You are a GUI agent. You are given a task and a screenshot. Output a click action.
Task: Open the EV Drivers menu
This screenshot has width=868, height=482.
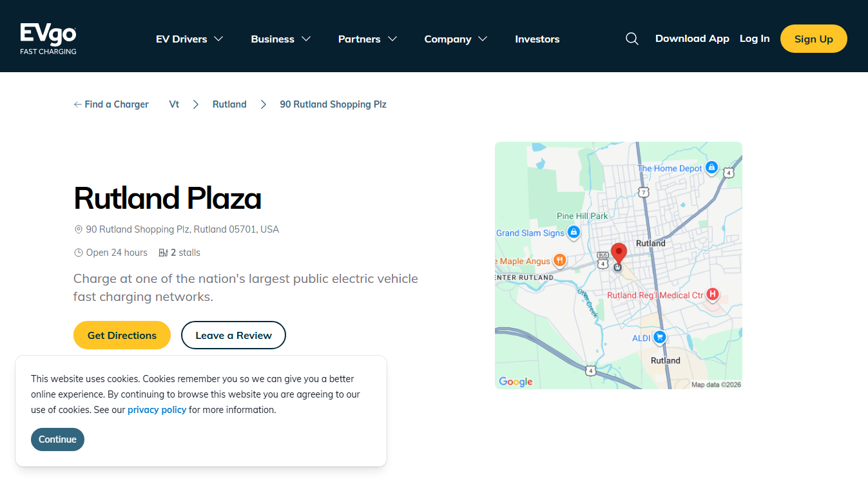[x=189, y=39]
